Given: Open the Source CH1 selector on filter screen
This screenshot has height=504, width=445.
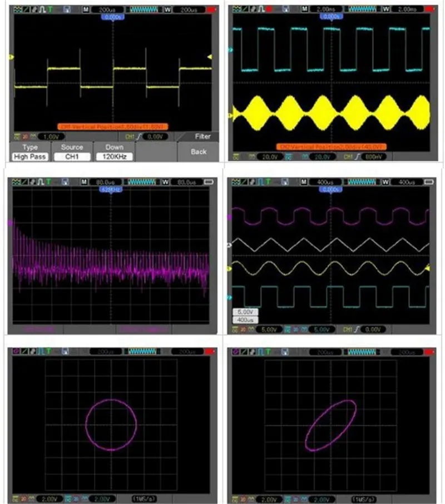Looking at the screenshot, I should 72,152.
